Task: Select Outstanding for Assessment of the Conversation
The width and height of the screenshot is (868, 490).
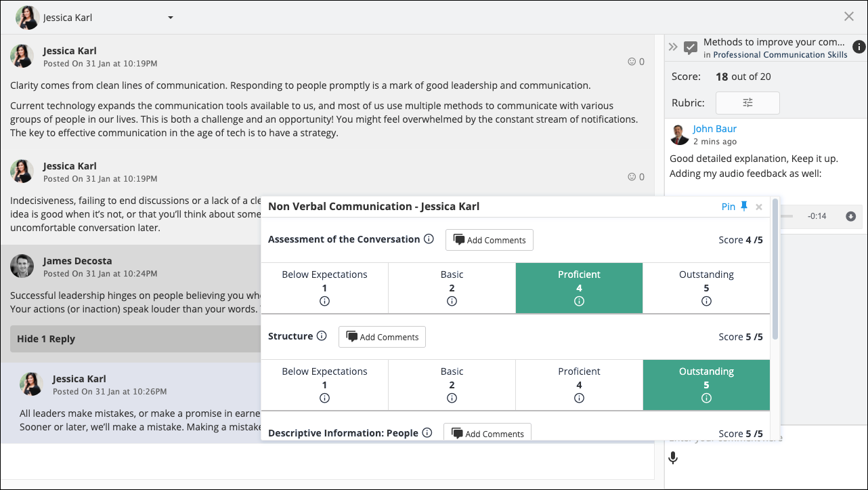Action: click(x=706, y=288)
